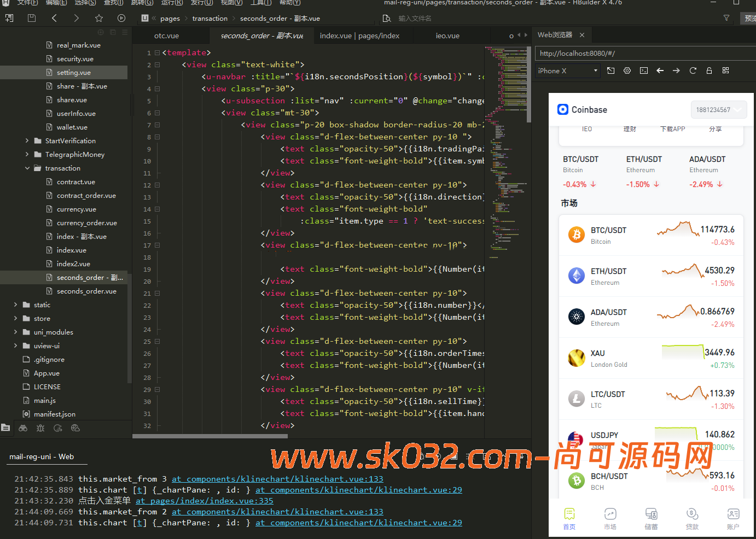Click the save file icon in toolbar

click(32, 18)
